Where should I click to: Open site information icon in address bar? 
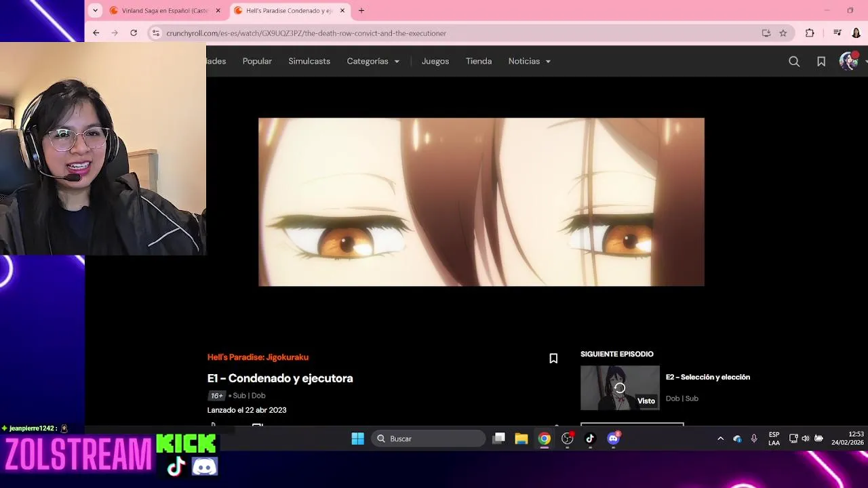tap(155, 33)
